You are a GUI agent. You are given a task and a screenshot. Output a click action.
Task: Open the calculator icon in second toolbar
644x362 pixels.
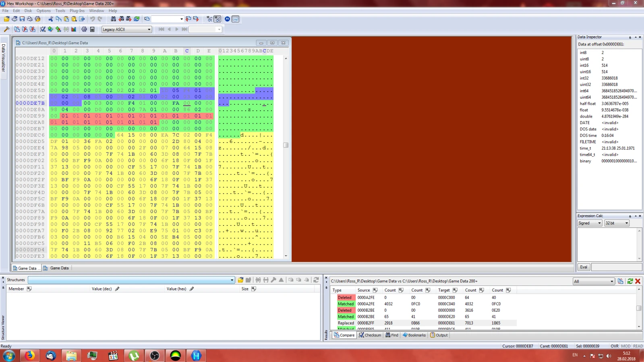[x=92, y=29]
